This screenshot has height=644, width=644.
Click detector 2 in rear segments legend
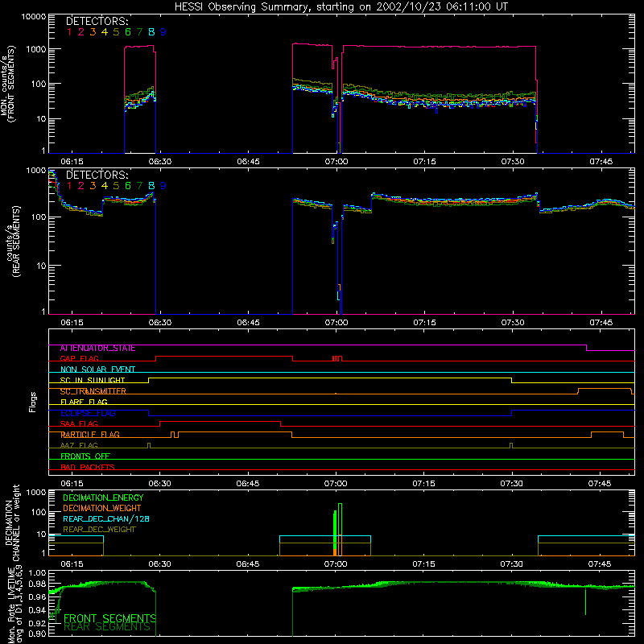coord(81,186)
